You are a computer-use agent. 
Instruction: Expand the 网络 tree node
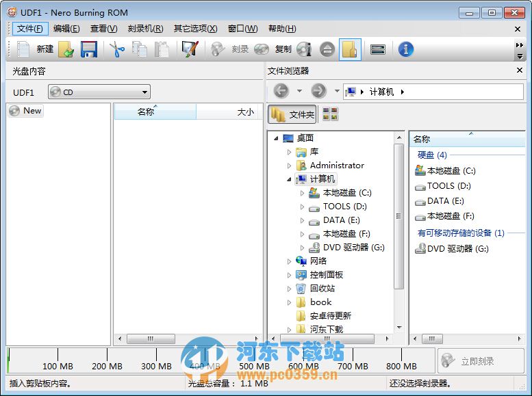coord(289,261)
